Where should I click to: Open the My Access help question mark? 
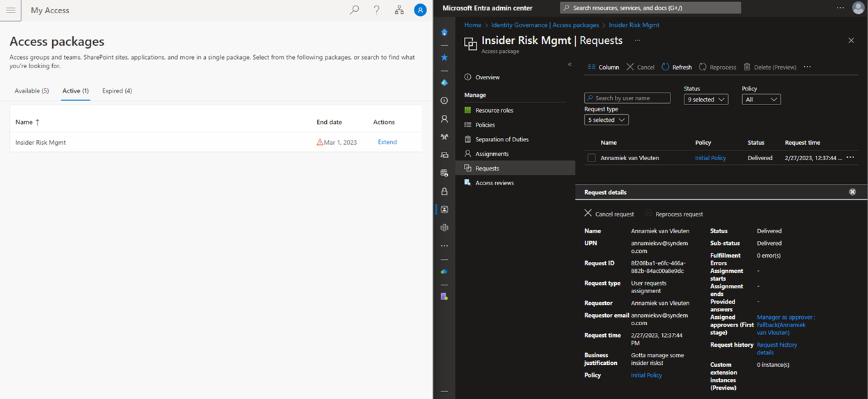[376, 10]
